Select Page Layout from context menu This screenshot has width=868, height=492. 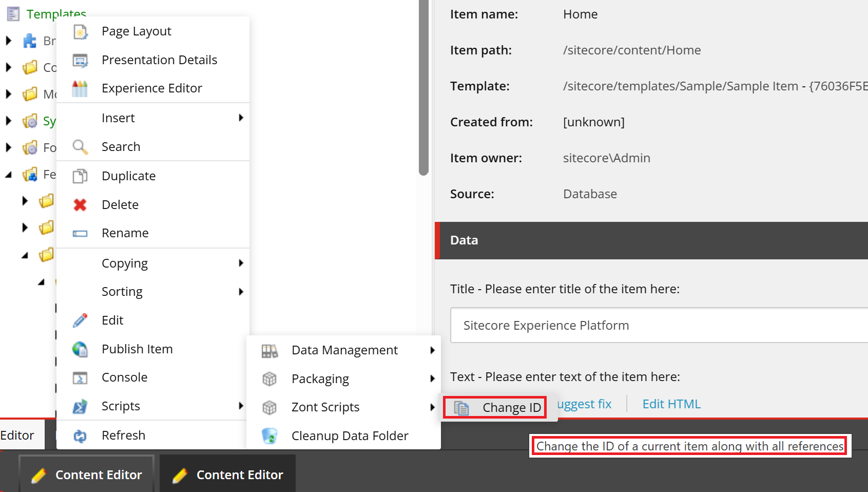coord(152,31)
